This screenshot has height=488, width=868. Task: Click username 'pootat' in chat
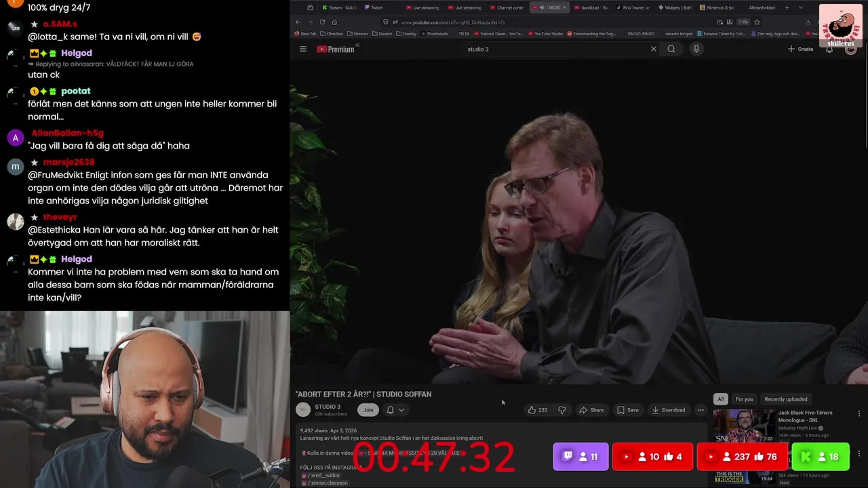[76, 91]
